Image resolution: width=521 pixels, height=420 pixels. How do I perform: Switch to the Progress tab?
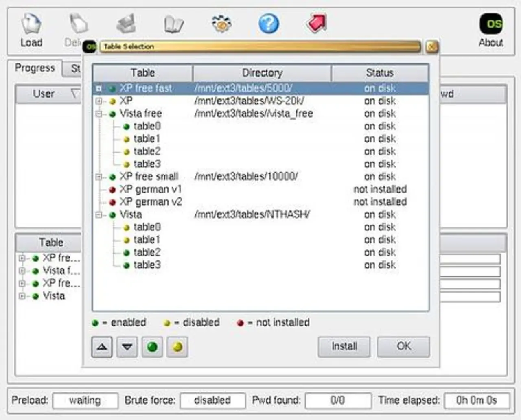coord(35,68)
